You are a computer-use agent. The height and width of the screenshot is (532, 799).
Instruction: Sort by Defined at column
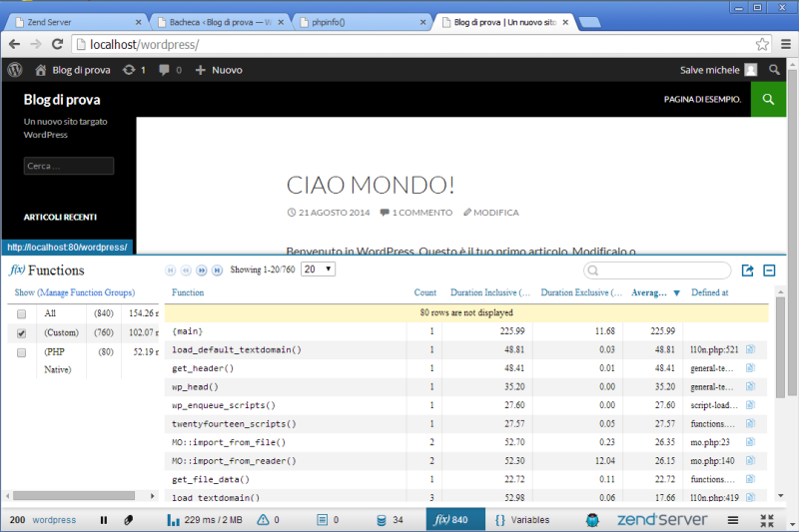coord(710,292)
